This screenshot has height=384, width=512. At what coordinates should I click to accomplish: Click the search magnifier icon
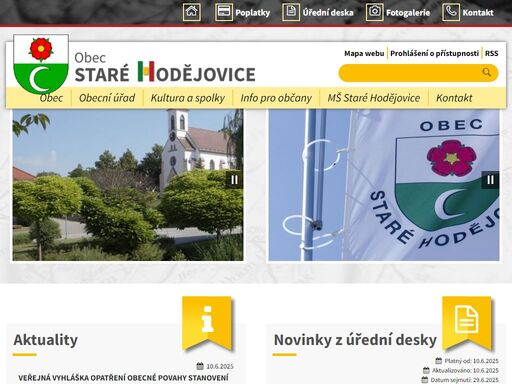click(487, 72)
